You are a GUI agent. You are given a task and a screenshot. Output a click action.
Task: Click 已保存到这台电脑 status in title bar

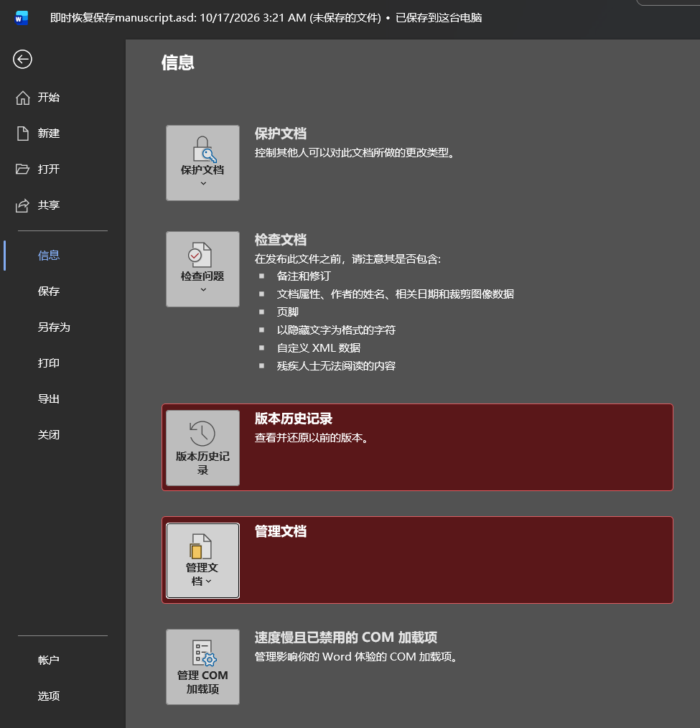[439, 18]
